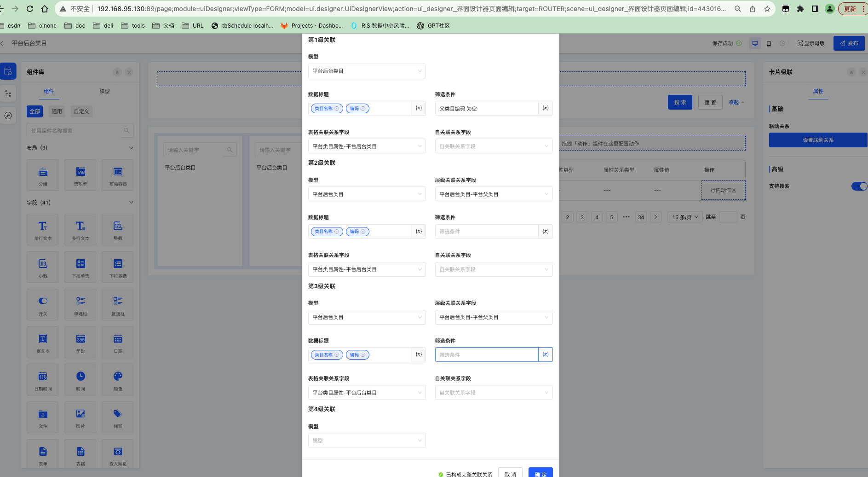Select the 复选框 component icon
868x477 pixels.
click(118, 305)
